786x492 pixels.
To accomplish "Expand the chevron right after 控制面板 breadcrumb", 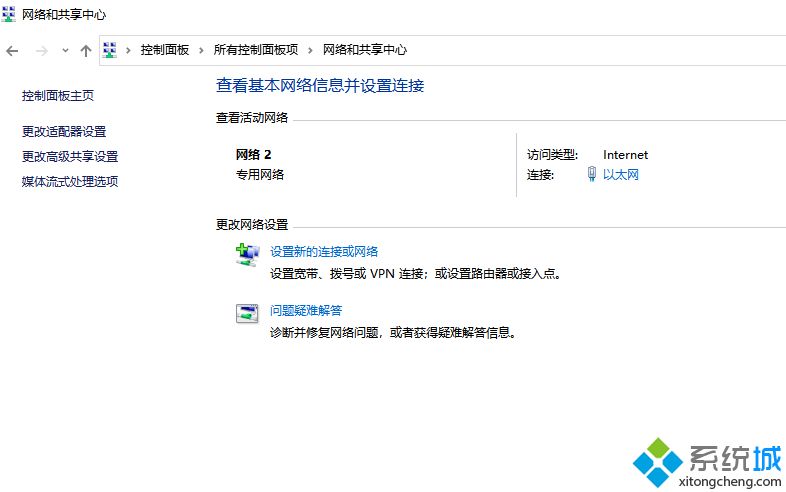I will click(201, 50).
